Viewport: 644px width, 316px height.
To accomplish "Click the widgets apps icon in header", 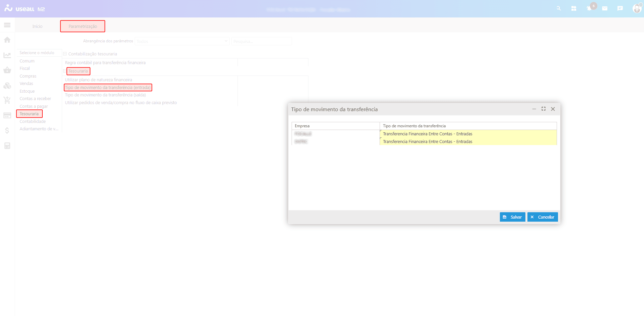I will pyautogui.click(x=574, y=8).
